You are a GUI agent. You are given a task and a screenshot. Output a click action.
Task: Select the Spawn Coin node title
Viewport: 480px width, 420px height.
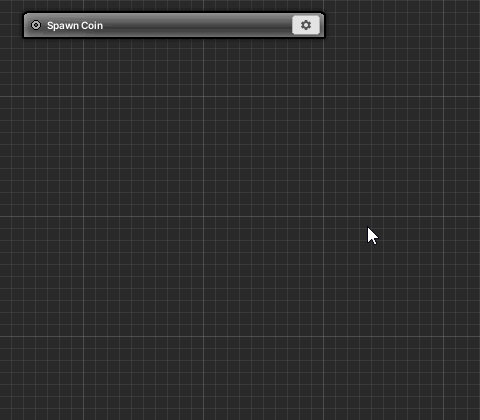[x=75, y=26]
